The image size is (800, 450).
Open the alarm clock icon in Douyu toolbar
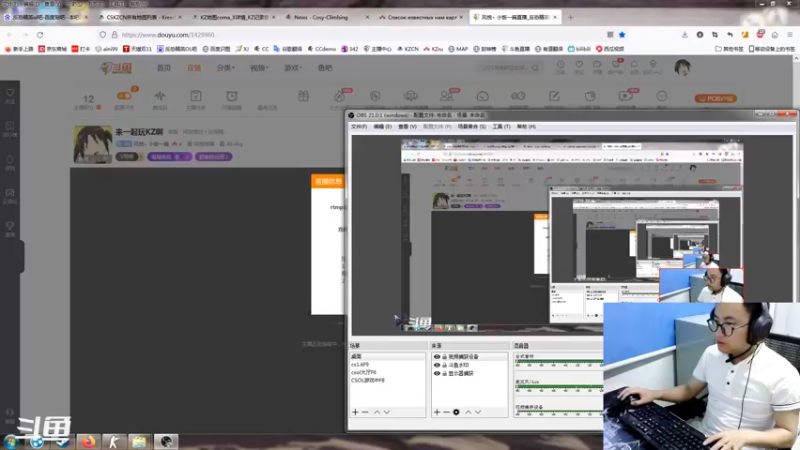[x=232, y=96]
